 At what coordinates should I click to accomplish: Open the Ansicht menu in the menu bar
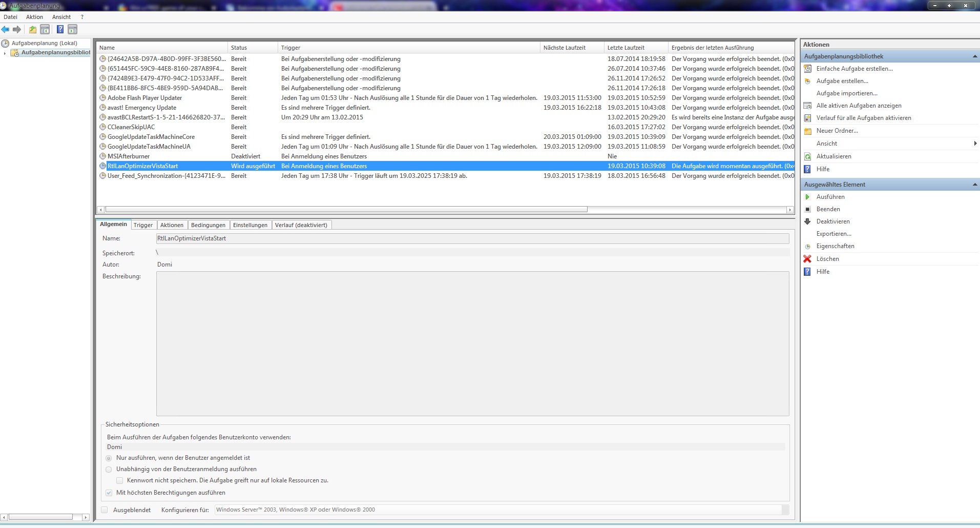(x=61, y=17)
